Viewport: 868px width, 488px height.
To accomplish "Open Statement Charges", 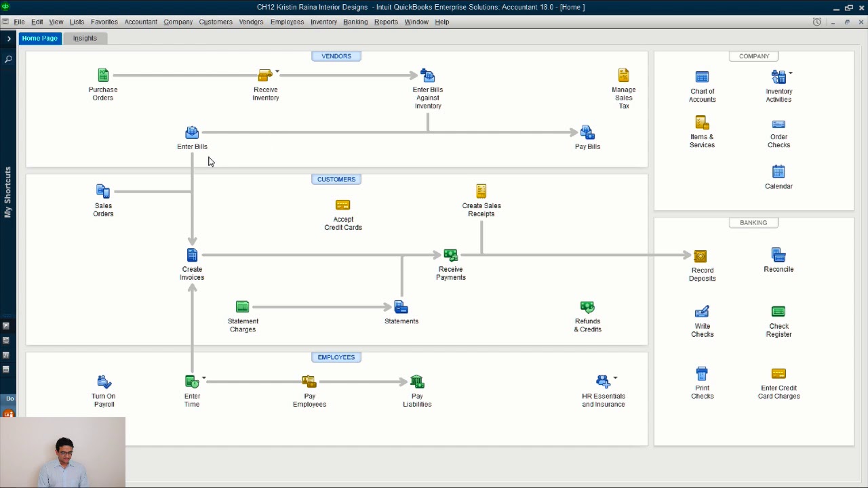I will click(243, 307).
